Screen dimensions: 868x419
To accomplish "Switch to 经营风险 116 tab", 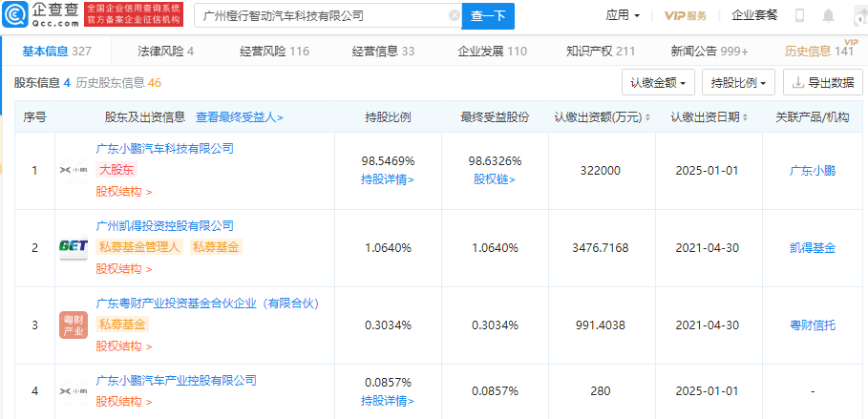I will (x=275, y=52).
